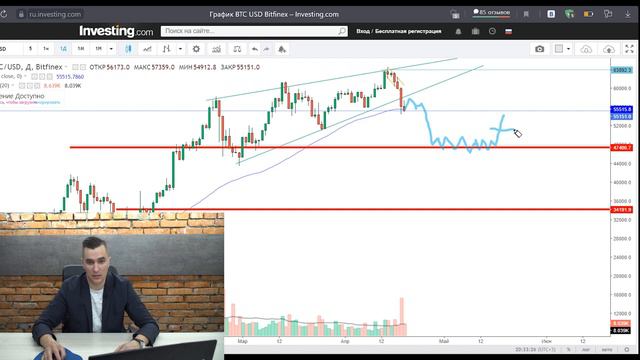Open notifications bell in Investing header
This screenshot has width=640, height=360.
click(x=458, y=31)
